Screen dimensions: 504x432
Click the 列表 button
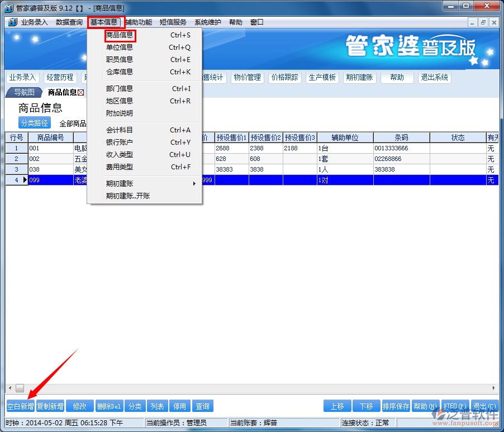(x=158, y=406)
